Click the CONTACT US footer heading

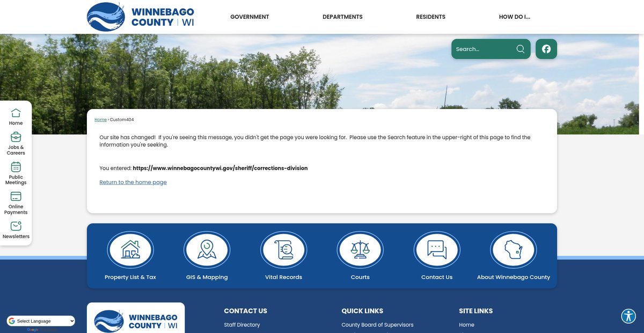click(x=245, y=311)
